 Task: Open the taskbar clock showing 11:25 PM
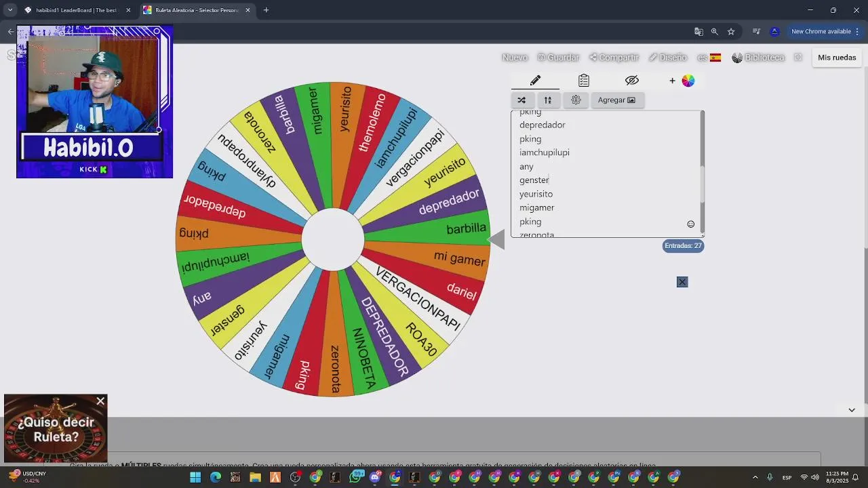pyautogui.click(x=837, y=477)
